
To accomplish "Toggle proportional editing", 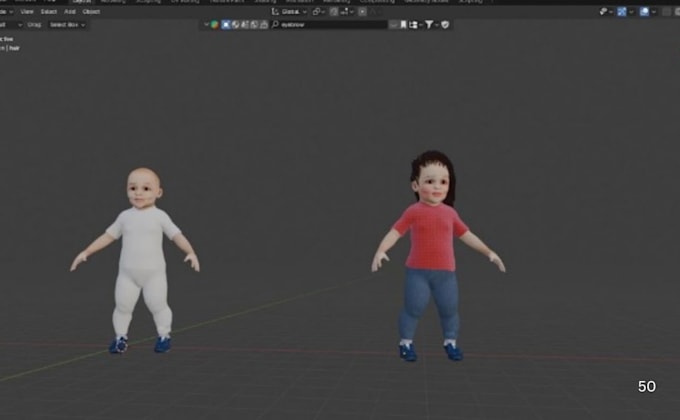I will point(363,12).
